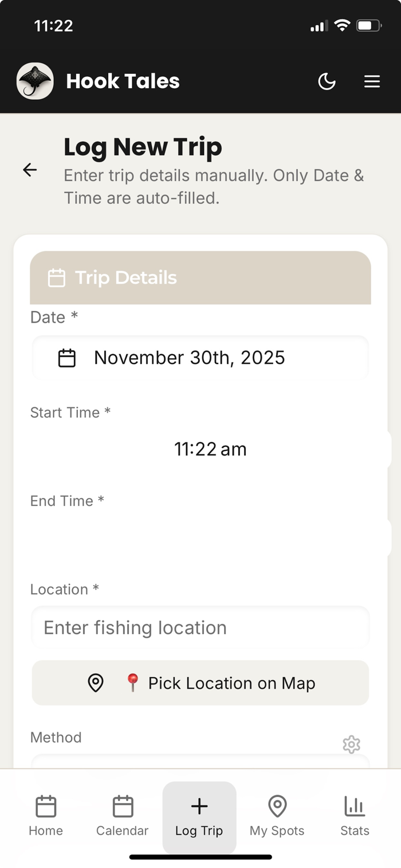Click the calendar icon inside the Date field

click(x=67, y=358)
